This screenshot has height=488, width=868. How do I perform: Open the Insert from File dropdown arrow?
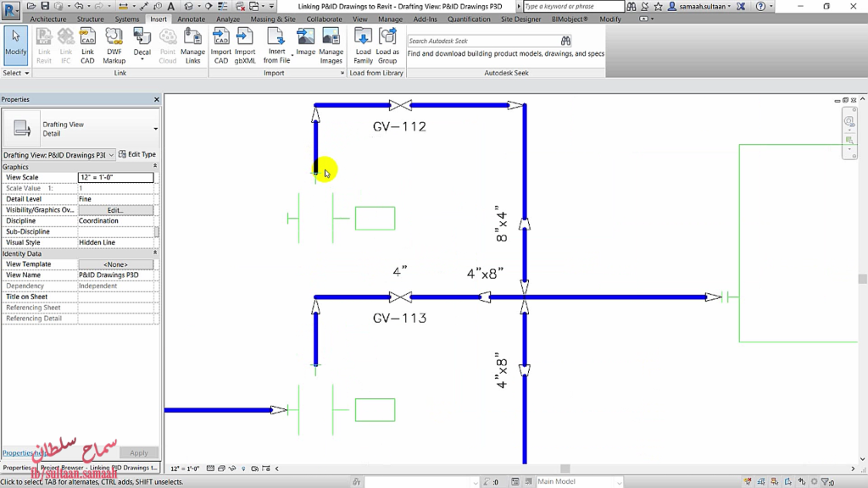(292, 56)
